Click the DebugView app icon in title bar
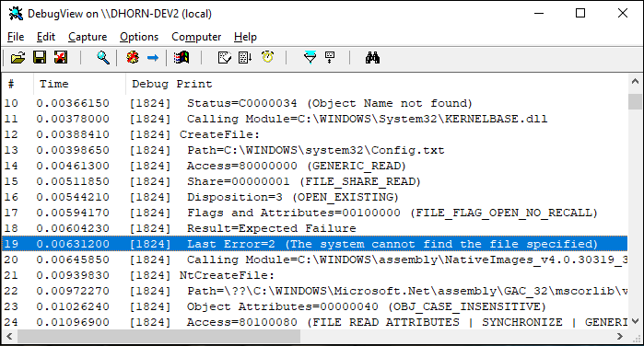Image resolution: width=644 pixels, height=346 pixels. 16,14
